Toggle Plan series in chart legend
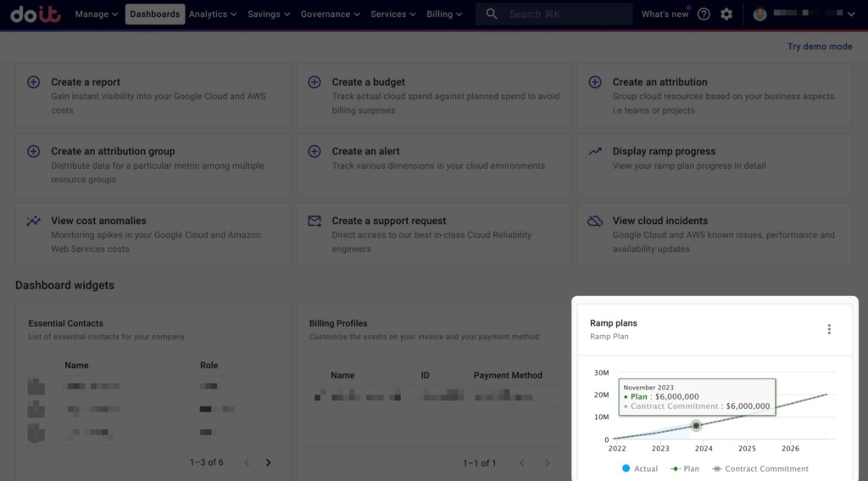Screen dimensions: 868x481 (x=684, y=468)
